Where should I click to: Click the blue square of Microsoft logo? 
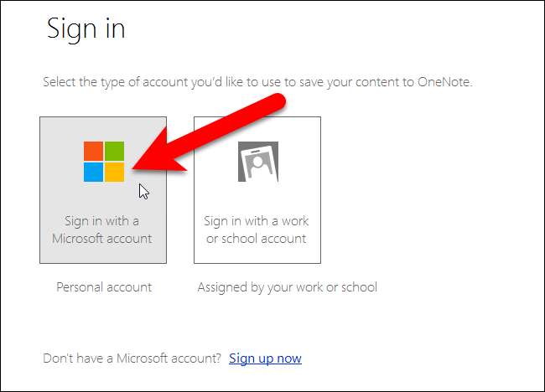click(92, 172)
